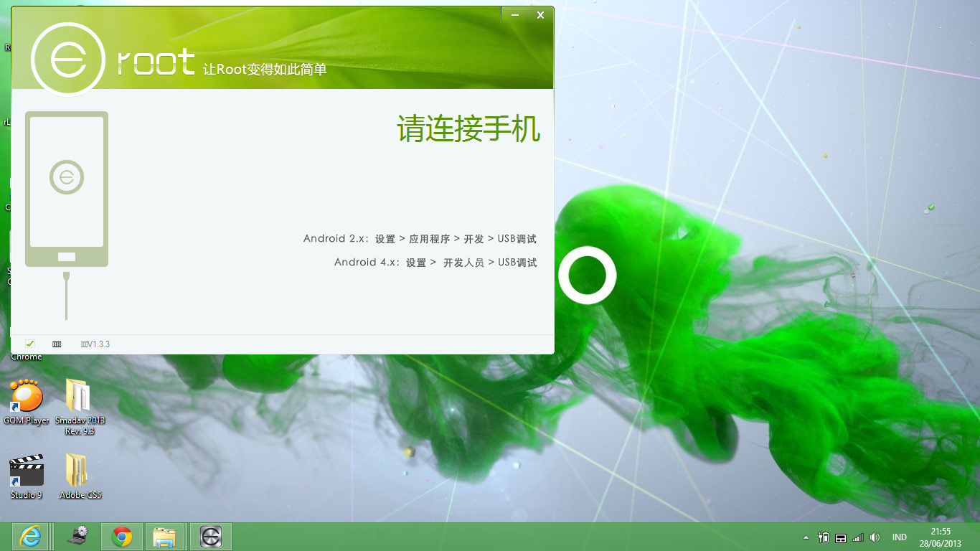Viewport: 980px width, 551px height.
Task: Open the Adobe CS5 folder
Action: click(x=80, y=476)
